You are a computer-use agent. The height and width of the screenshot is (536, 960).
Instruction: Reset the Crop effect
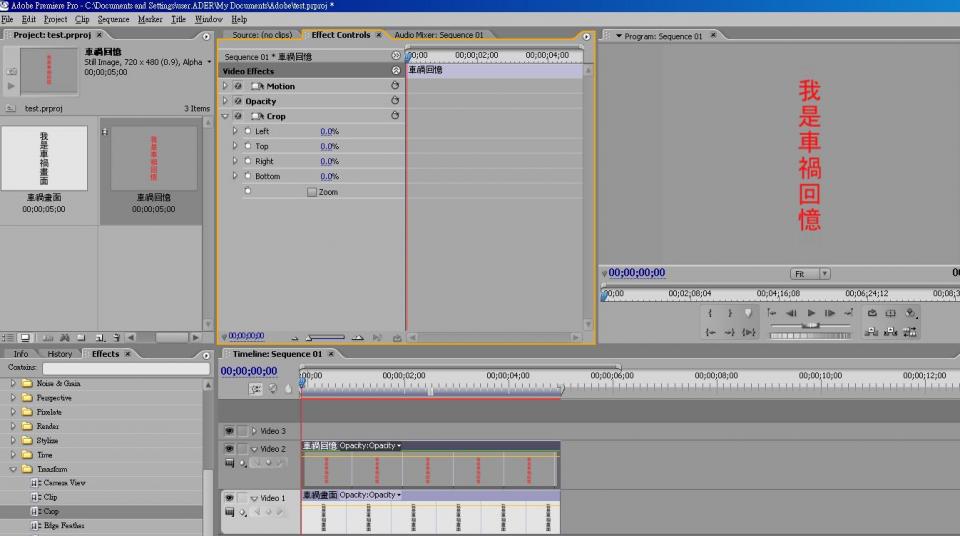(395, 116)
